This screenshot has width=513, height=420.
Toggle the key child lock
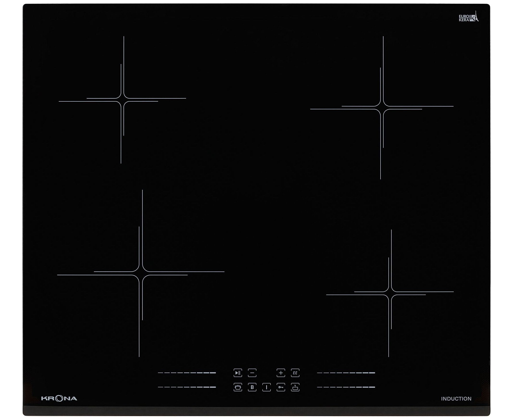(281, 387)
